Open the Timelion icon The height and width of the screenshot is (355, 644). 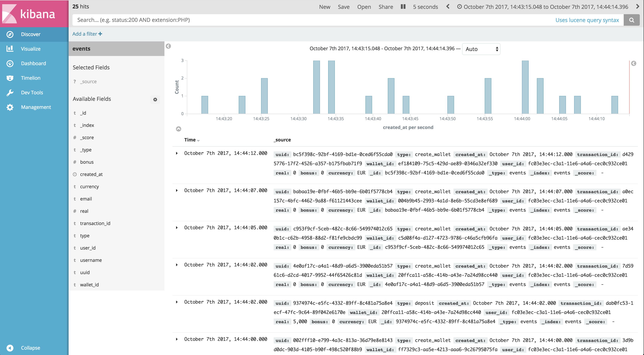[10, 78]
